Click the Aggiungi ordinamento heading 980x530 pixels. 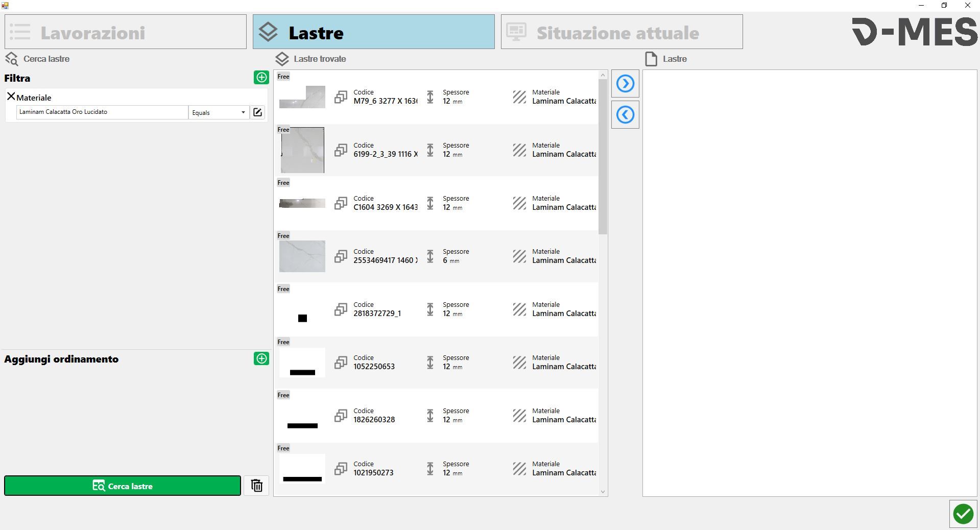pos(61,359)
